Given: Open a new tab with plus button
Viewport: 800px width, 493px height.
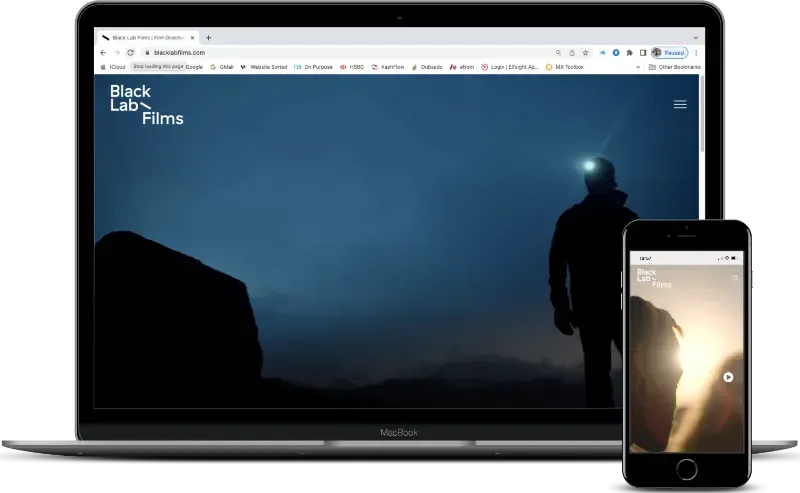Looking at the screenshot, I should point(208,38).
